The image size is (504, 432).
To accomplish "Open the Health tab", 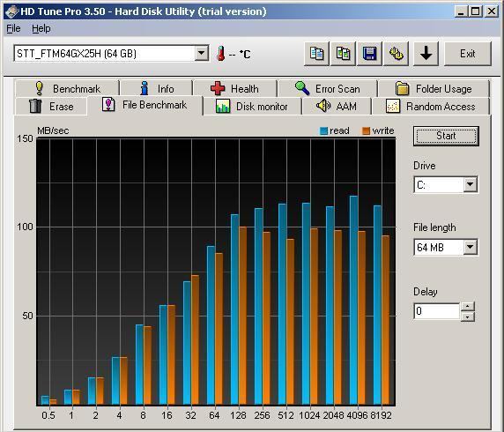I will tap(235, 88).
